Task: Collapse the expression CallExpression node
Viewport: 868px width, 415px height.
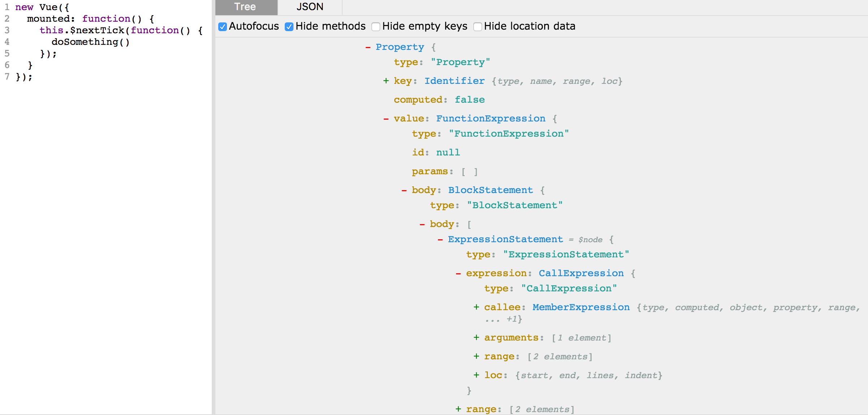Action: (458, 273)
